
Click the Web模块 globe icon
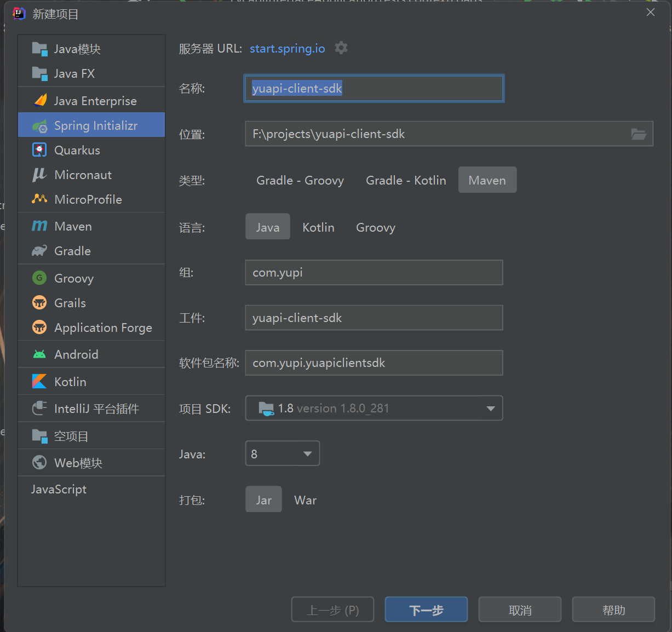coord(39,463)
